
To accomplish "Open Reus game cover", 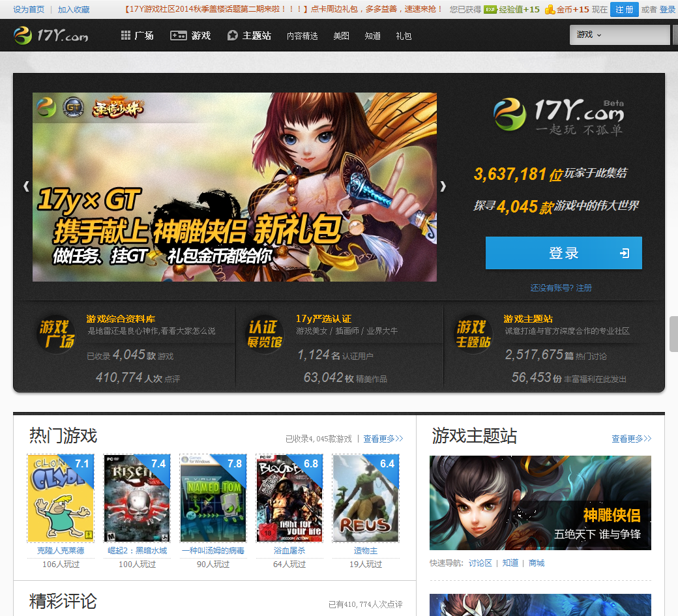I will point(366,498).
